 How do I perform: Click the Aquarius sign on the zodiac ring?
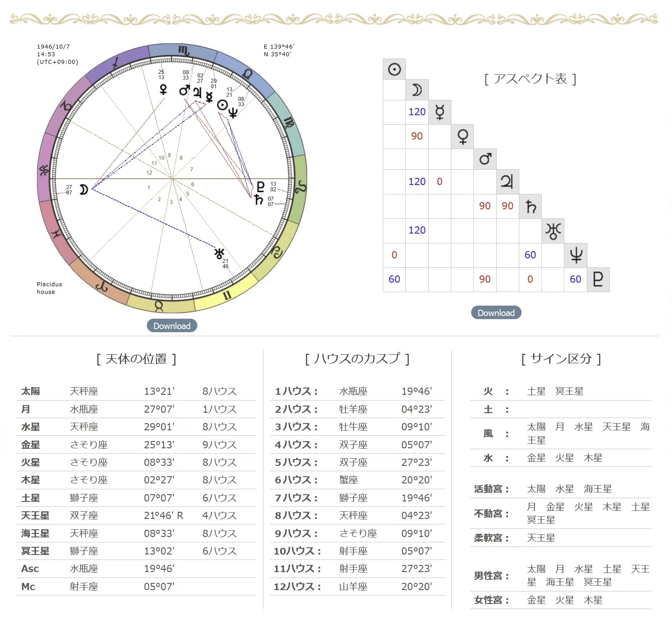(x=44, y=170)
